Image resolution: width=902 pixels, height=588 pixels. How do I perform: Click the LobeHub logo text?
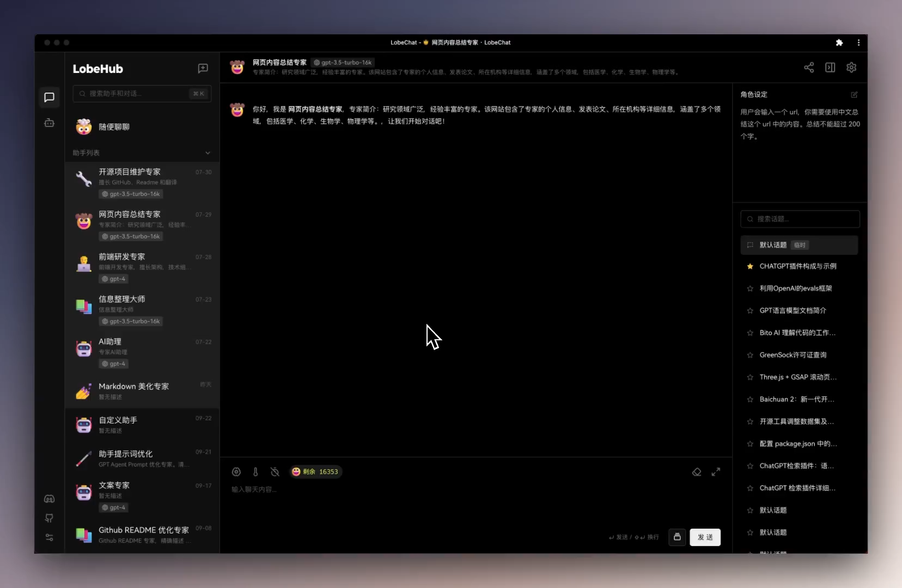pyautogui.click(x=98, y=69)
